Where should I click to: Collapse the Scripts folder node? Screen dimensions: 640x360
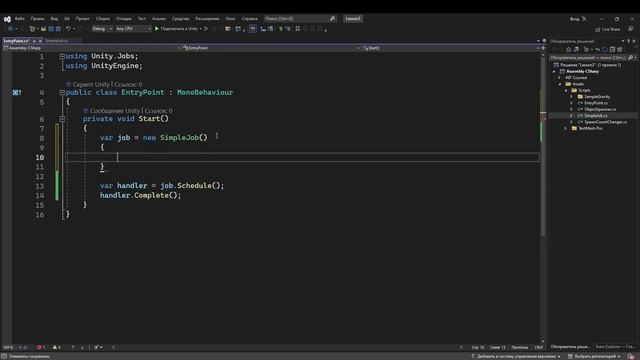(566, 90)
